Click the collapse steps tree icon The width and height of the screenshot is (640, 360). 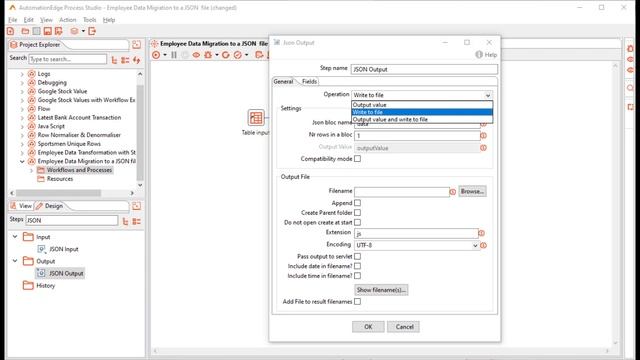[136, 221]
